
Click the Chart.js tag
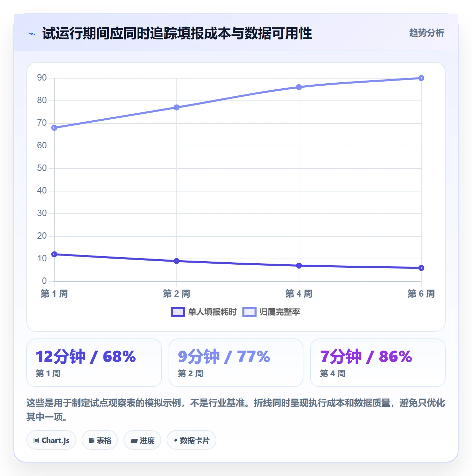(x=51, y=440)
